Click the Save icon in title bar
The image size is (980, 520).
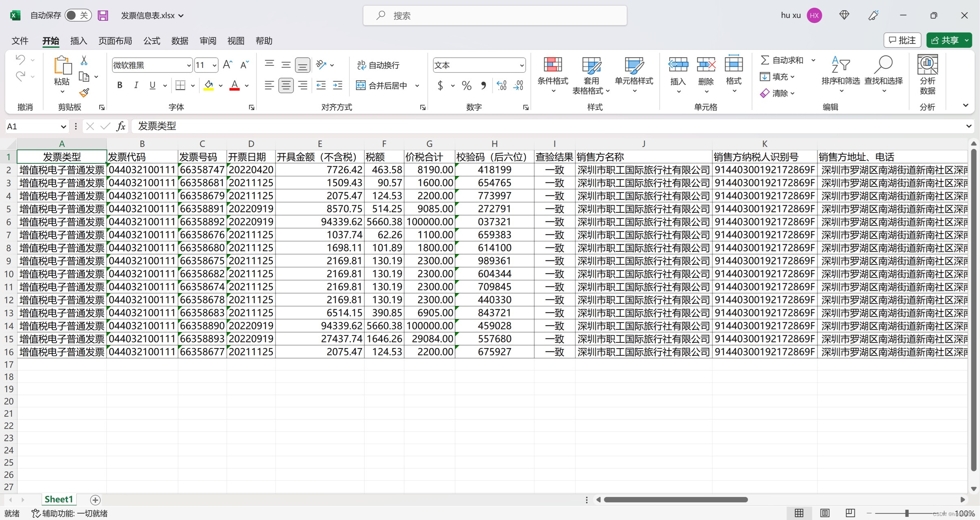coord(103,15)
